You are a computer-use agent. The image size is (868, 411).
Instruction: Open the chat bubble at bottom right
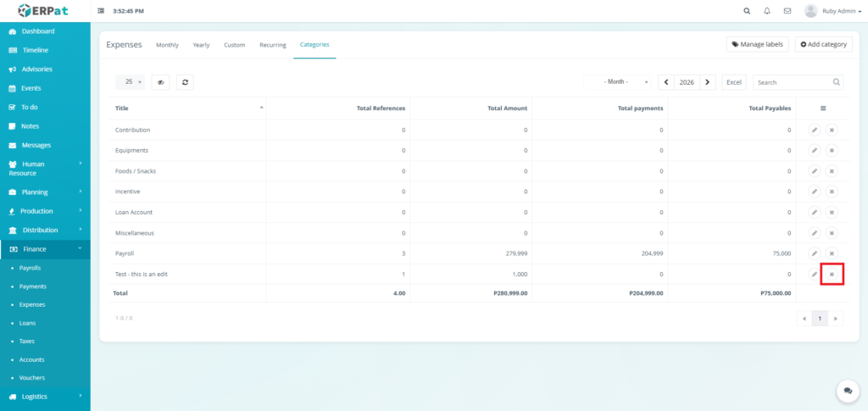[847, 391]
